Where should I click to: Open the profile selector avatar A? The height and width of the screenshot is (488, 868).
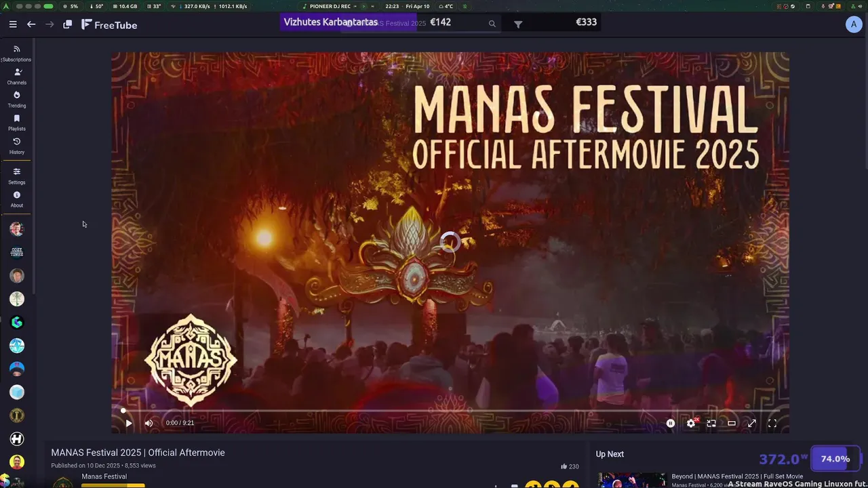coord(853,24)
